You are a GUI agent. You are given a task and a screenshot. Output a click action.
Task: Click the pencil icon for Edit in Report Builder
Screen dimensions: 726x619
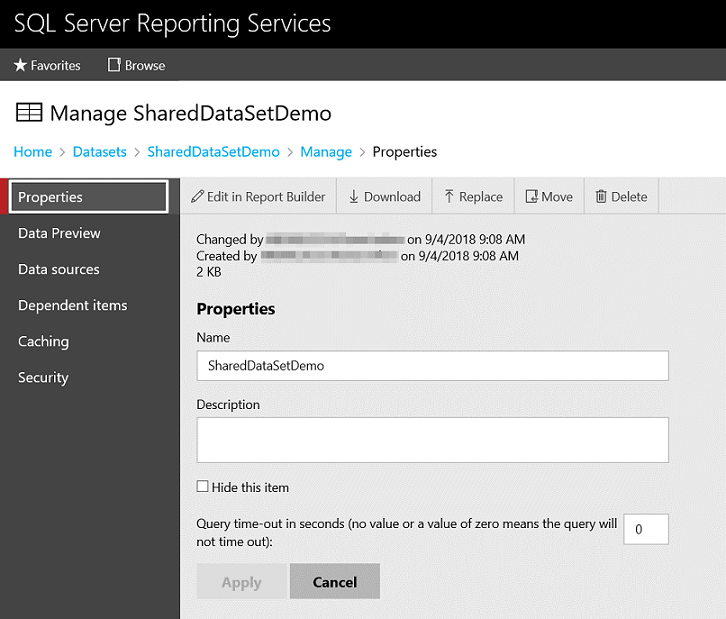197,197
